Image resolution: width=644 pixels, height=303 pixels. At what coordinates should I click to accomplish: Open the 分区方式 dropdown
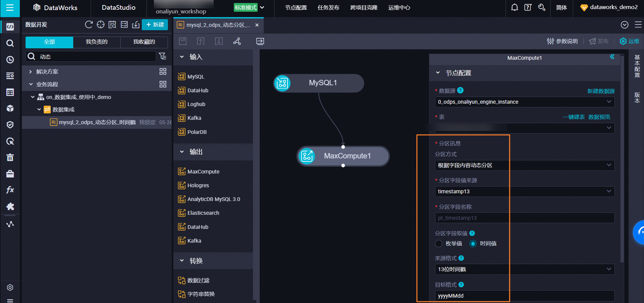[525, 165]
